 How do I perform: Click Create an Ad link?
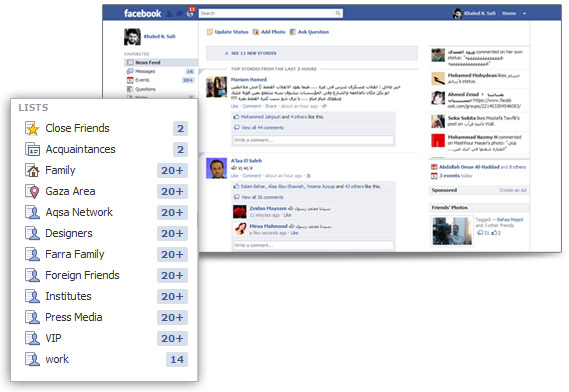512,190
